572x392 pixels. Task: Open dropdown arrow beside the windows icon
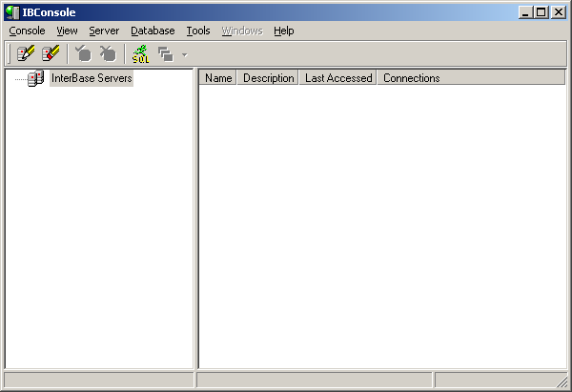185,55
